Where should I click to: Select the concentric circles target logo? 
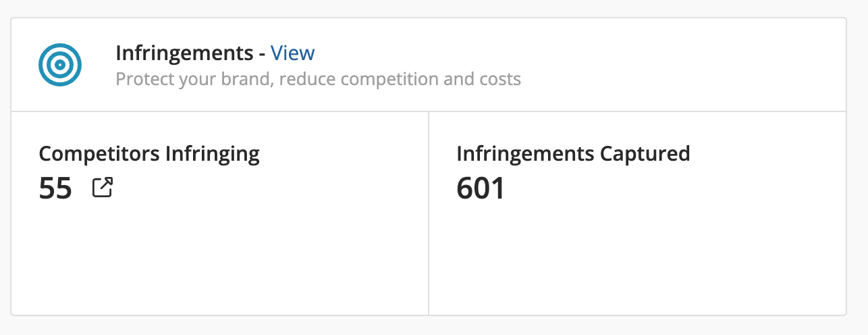60,65
